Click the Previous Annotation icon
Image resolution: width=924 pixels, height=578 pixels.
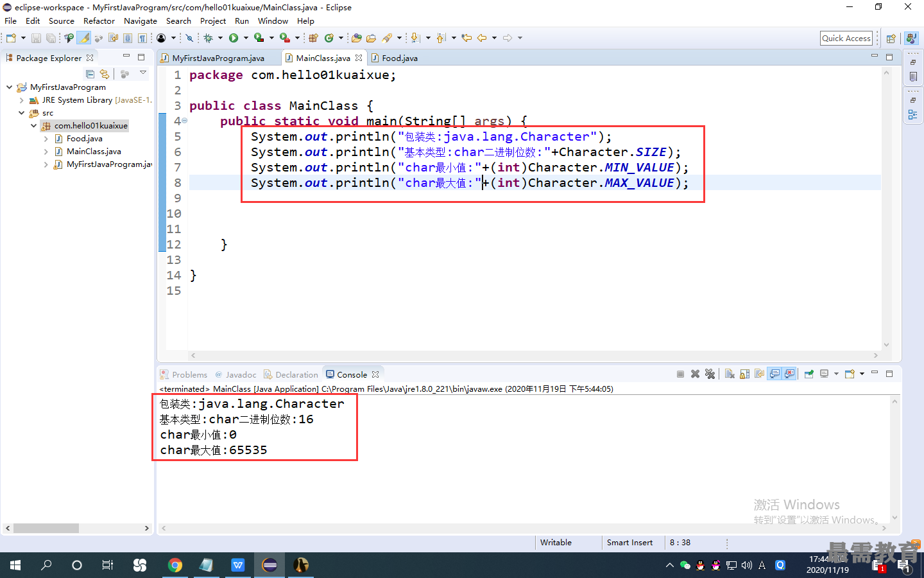(441, 38)
